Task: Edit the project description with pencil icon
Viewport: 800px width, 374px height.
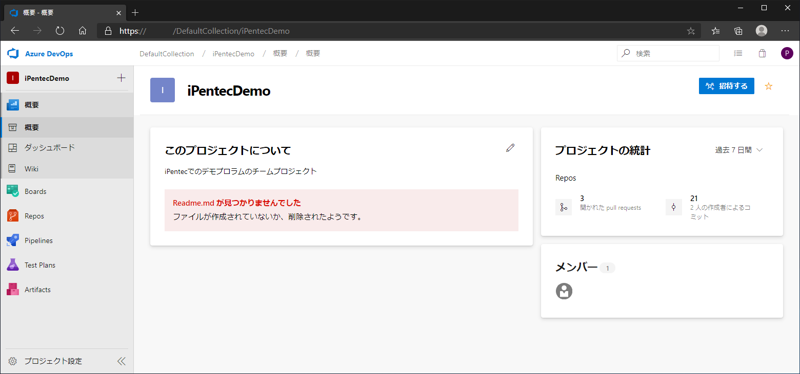Action: (x=510, y=148)
